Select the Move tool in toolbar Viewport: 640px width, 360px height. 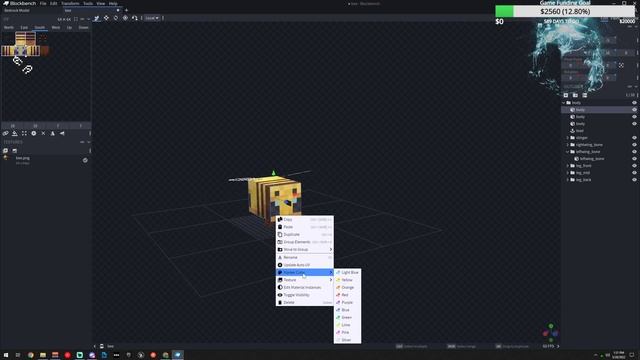click(x=97, y=18)
